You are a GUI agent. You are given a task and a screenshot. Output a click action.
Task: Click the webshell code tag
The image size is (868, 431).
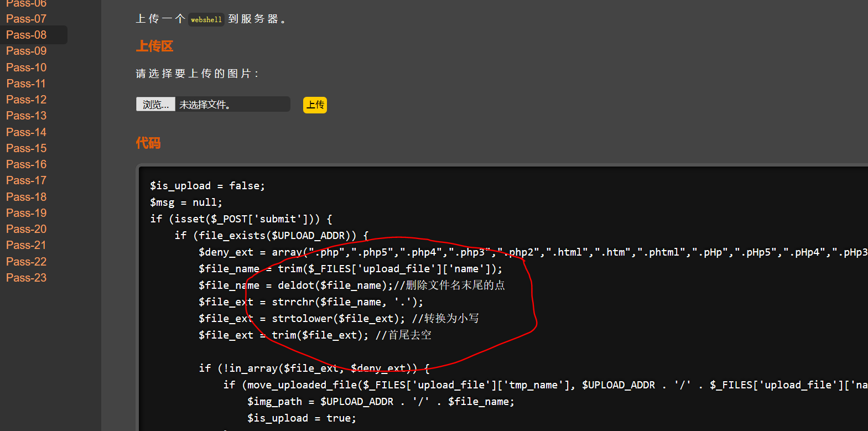[x=206, y=19]
